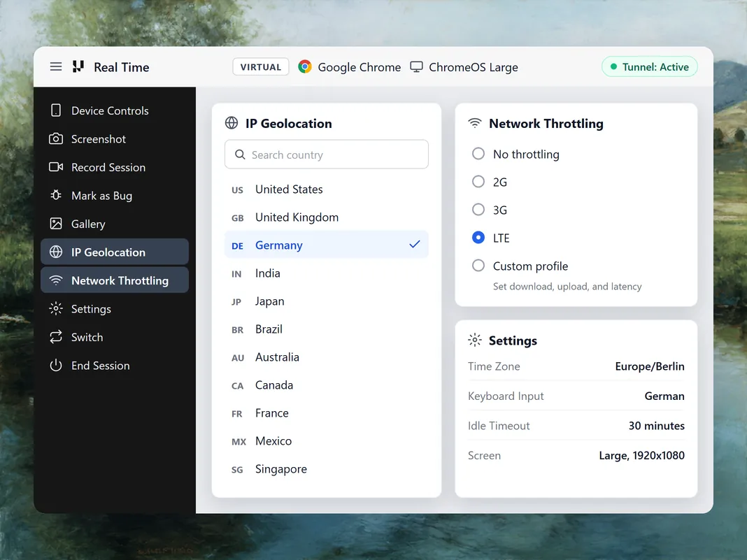
Task: Select the 2G radio option
Action: click(478, 182)
